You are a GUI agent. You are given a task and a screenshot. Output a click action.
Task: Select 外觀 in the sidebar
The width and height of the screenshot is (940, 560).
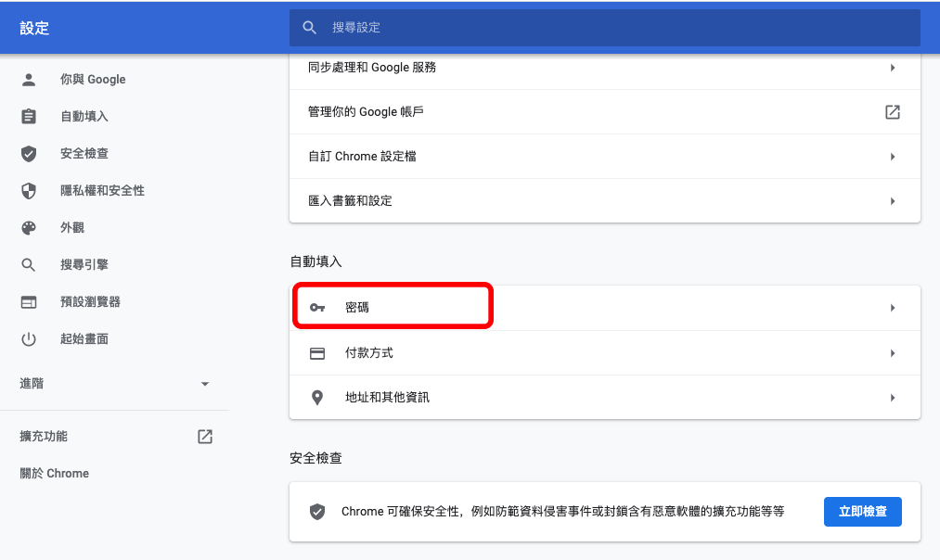click(72, 228)
